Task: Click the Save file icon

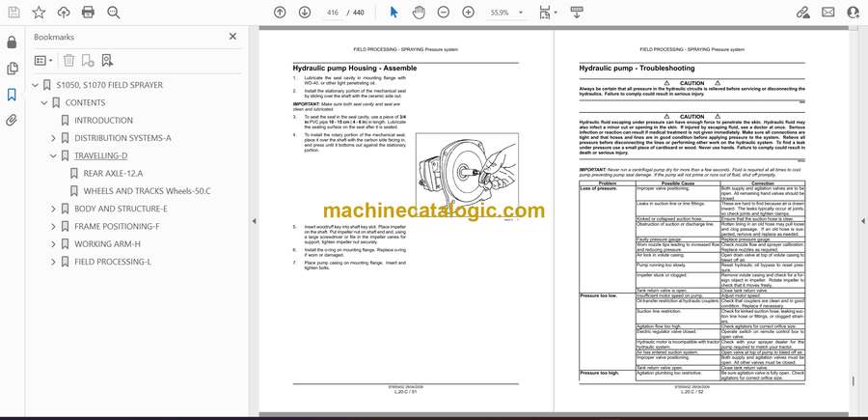Action: pos(14,13)
